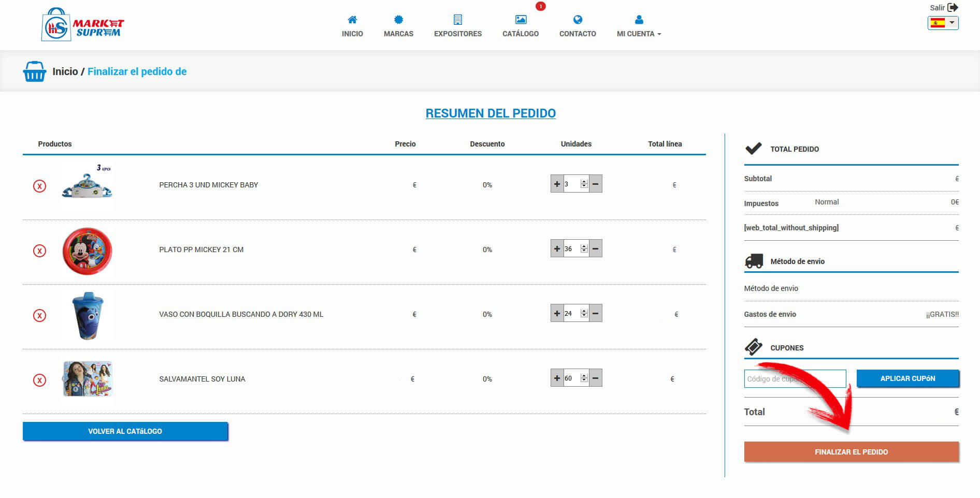Click the APLICAR CUPÓN button
The height and width of the screenshot is (498, 980).
pos(907,378)
